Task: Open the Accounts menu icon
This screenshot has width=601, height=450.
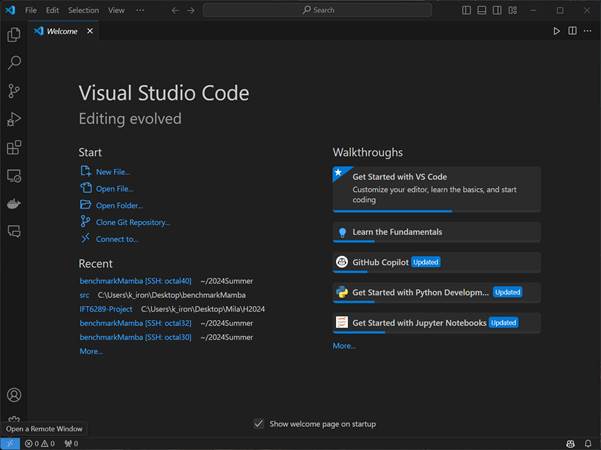Action: [14, 395]
